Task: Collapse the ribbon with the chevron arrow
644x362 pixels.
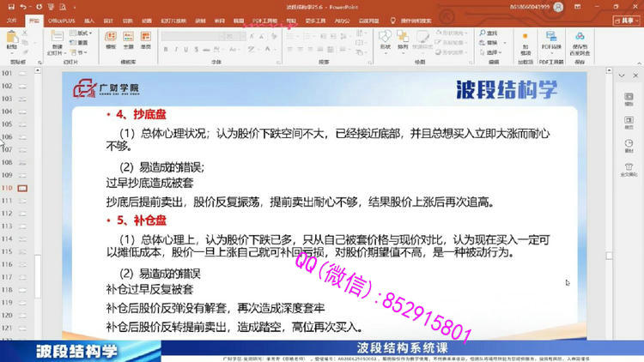Action: pos(639,63)
